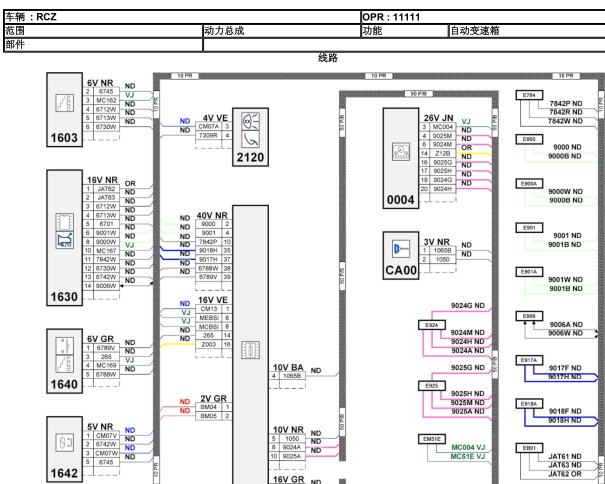The image size is (605, 484).
Task: Click the 3V NR connector label
Action: pyautogui.click(x=436, y=242)
